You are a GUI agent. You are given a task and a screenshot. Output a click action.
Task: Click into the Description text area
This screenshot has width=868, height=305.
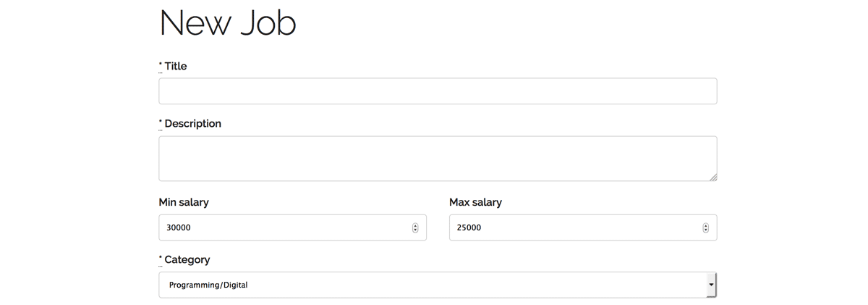coord(438,159)
